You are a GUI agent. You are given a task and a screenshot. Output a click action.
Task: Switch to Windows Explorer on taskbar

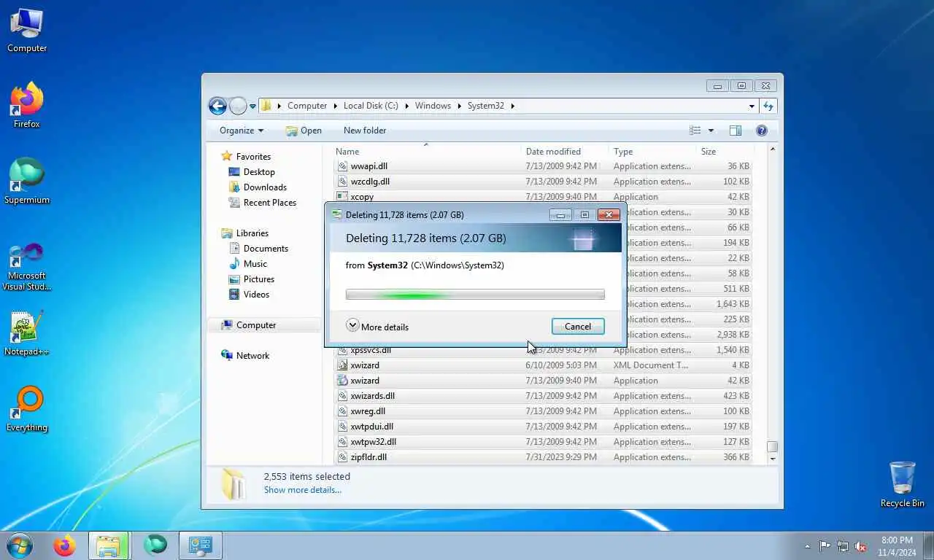point(109,545)
